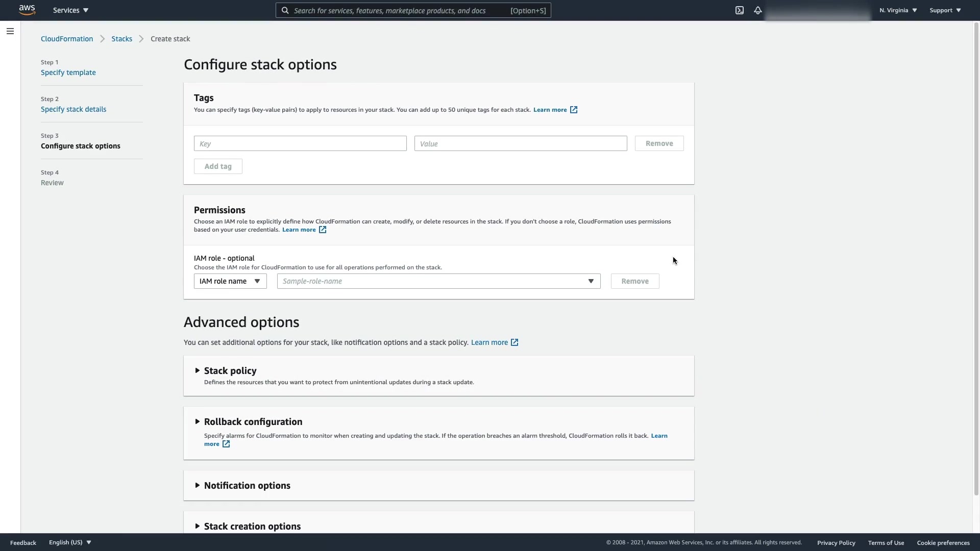Click external link icon beside Tags Learn more
The width and height of the screenshot is (980, 551).
(x=574, y=110)
